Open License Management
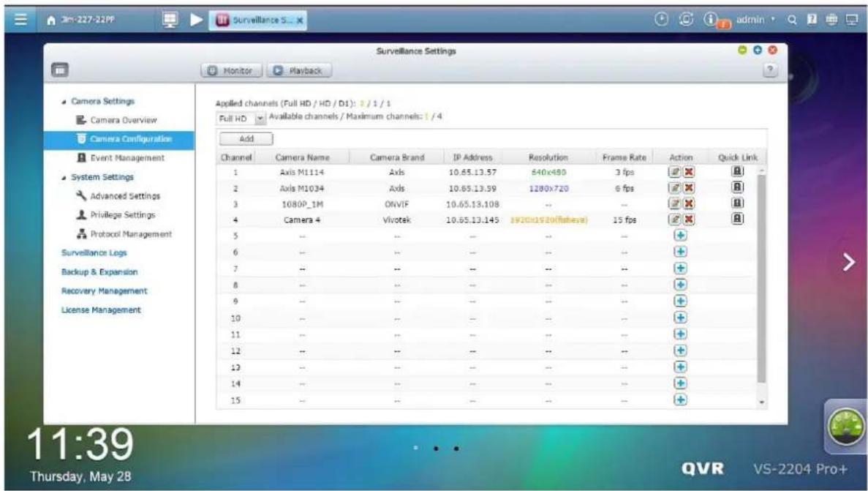The image size is (868, 491). [x=101, y=310]
